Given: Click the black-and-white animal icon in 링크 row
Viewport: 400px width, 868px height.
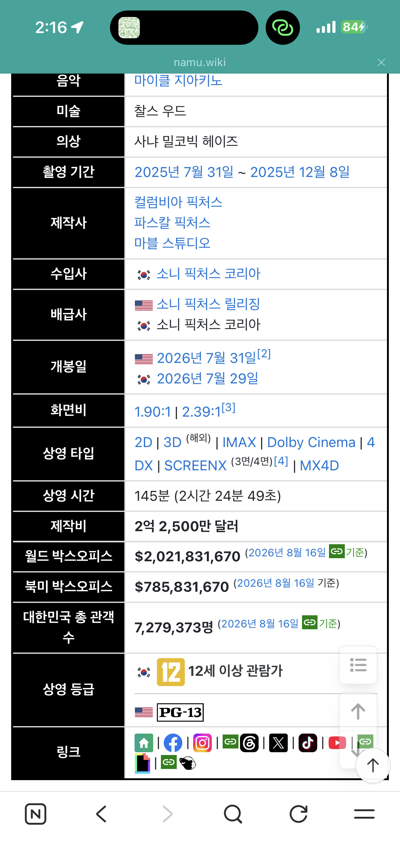Looking at the screenshot, I should click(x=188, y=763).
